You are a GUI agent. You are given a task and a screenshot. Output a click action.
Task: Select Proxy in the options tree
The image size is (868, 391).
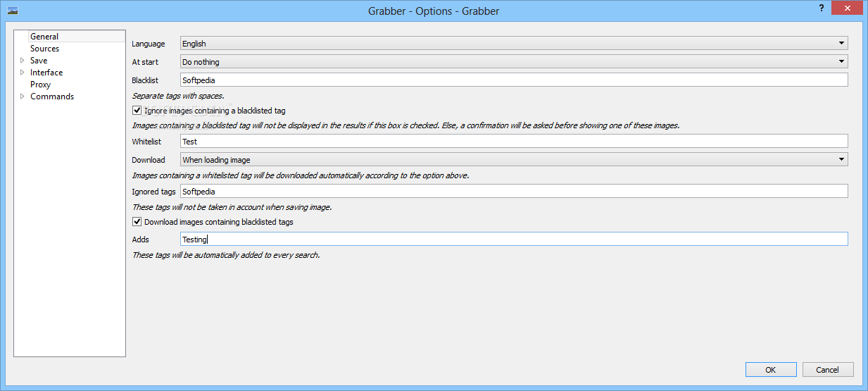coord(40,85)
